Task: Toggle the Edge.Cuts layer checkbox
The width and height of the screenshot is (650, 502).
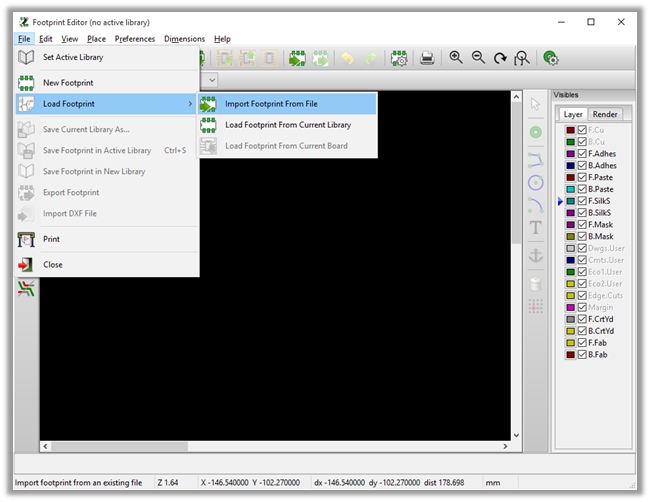Action: coord(582,296)
